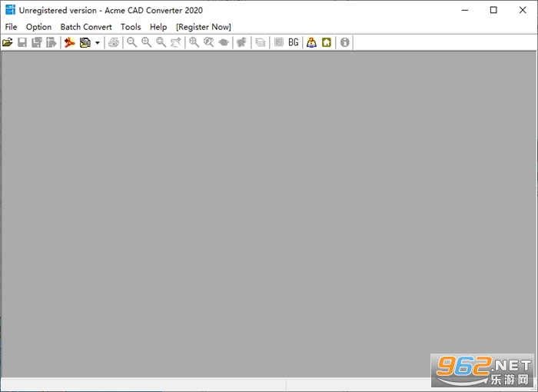538x392 pixels.
Task: Click the Zoom In magnifier icon
Action: (x=147, y=42)
